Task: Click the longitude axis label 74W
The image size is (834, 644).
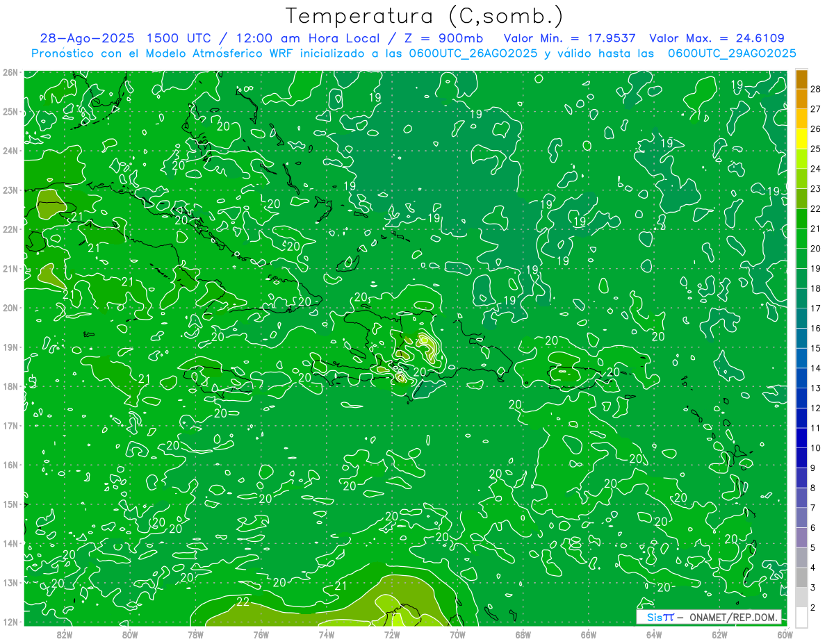Action: (326, 634)
